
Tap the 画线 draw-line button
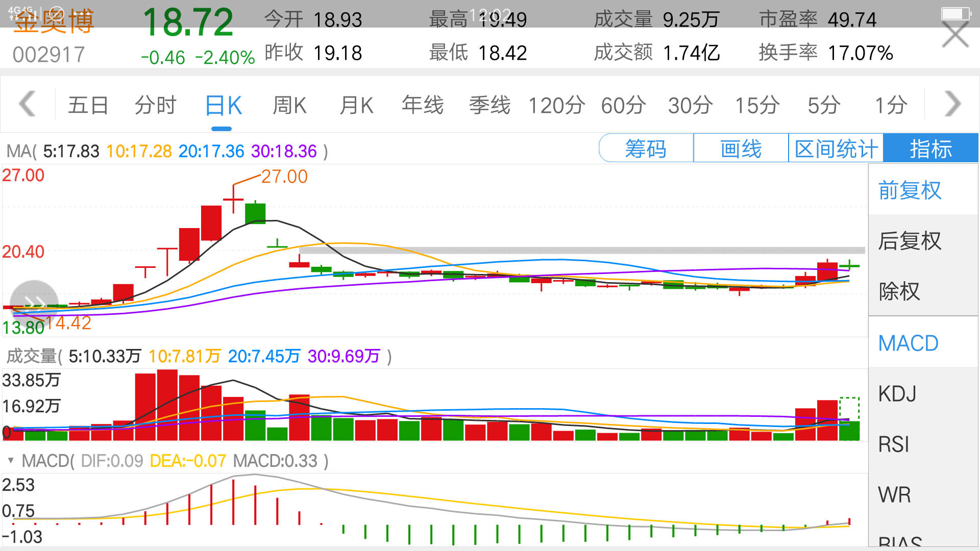pyautogui.click(x=741, y=148)
